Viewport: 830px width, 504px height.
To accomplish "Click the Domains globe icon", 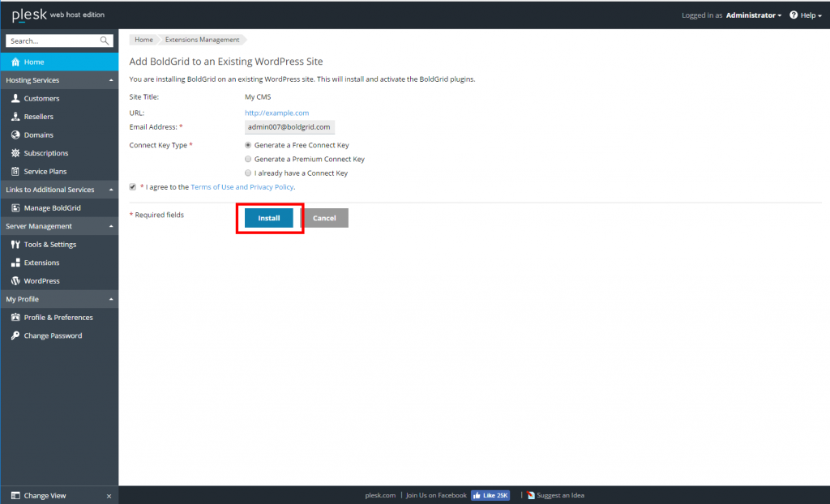I will 15,135.
